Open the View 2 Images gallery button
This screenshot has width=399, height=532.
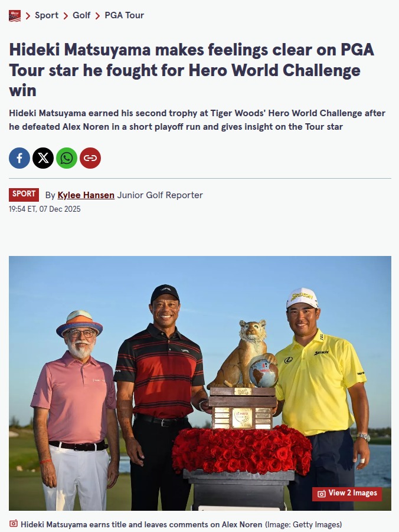(347, 494)
